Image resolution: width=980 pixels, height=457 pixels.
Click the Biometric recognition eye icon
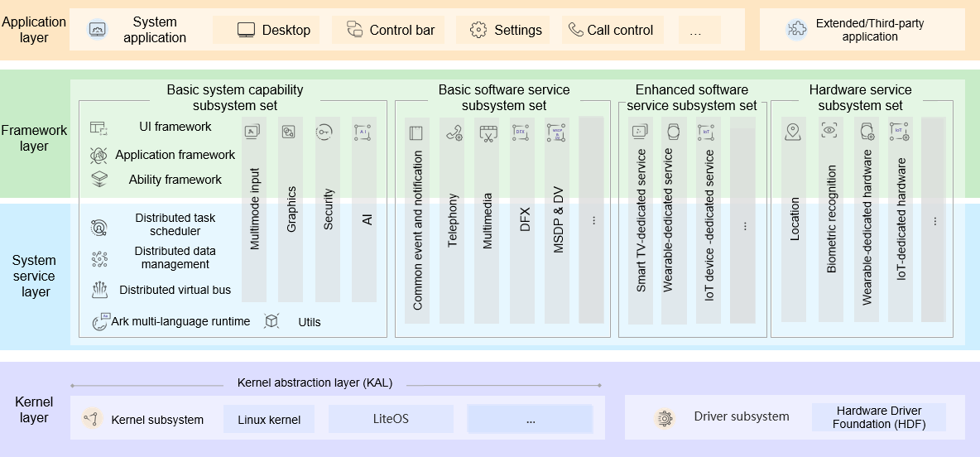[x=829, y=130]
